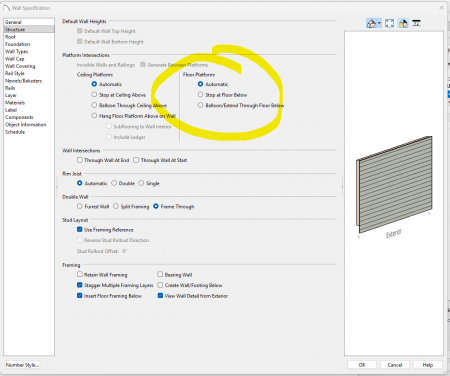
Task: Select Furred Wall option
Action: click(80, 206)
